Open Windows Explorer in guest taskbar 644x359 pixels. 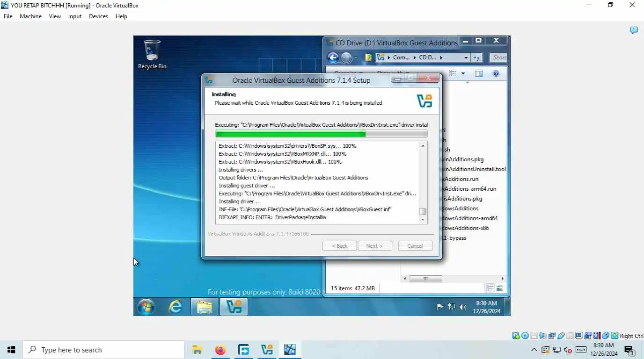205,307
